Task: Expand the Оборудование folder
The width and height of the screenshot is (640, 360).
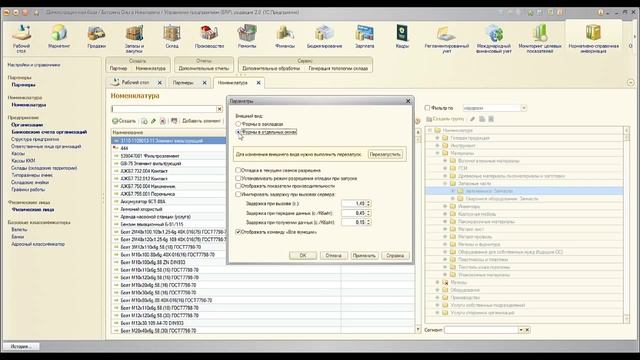Action: pyautogui.click(x=438, y=290)
